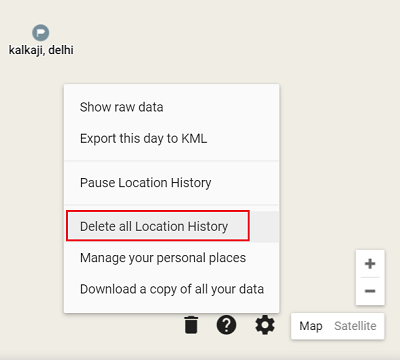Zoom in with the plus button

370,264
